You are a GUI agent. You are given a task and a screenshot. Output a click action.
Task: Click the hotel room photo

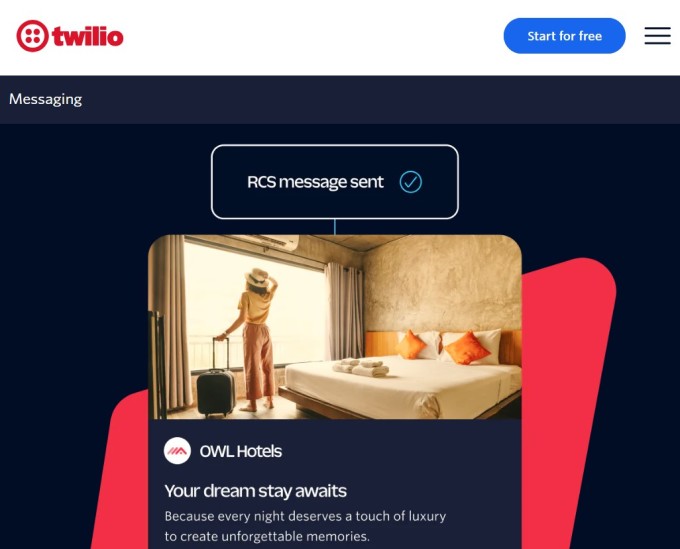pos(335,327)
